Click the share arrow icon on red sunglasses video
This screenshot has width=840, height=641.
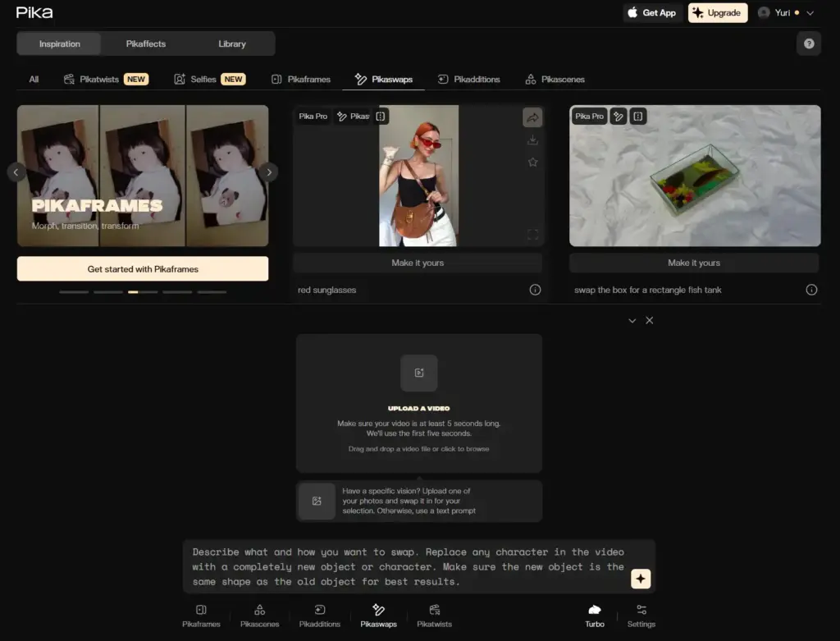532,117
